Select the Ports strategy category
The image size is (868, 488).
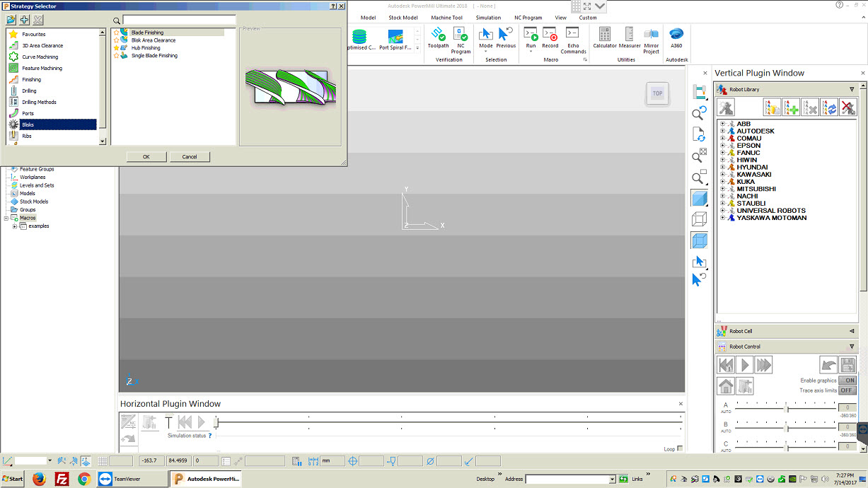click(52, 113)
